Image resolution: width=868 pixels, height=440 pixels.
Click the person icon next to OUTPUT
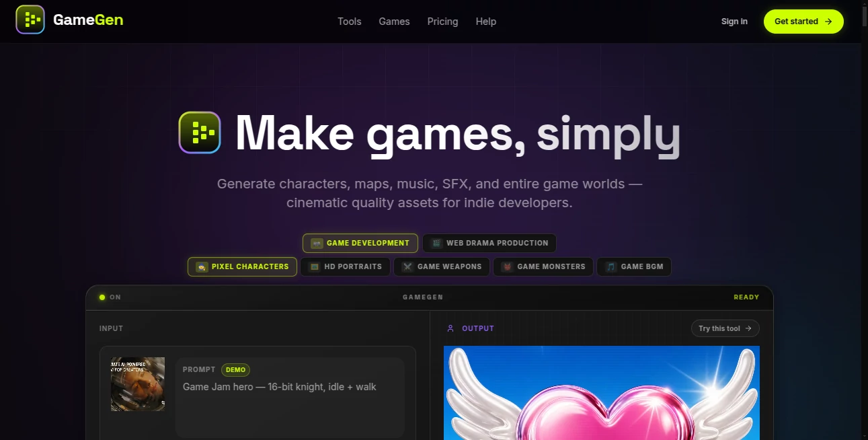click(450, 328)
